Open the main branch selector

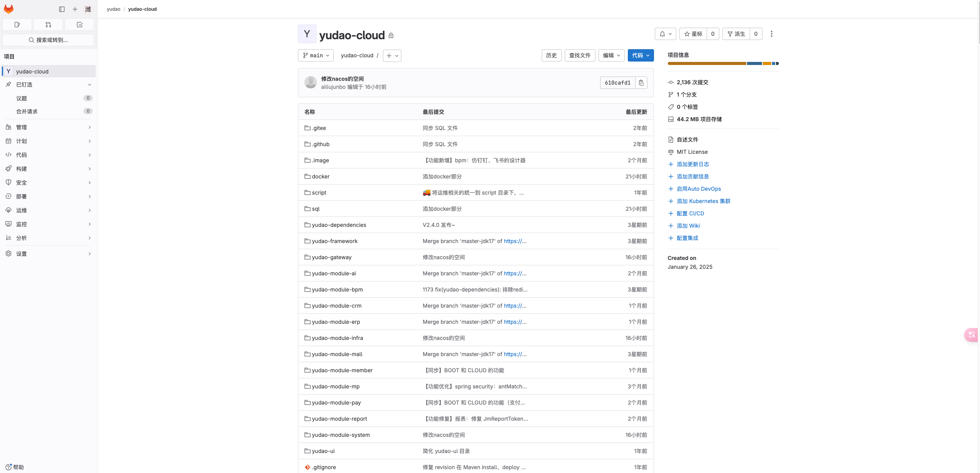(316, 55)
